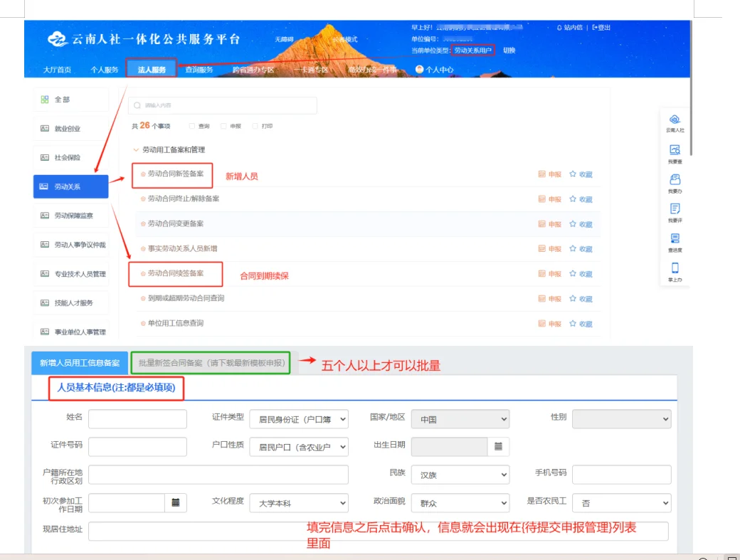Open 性别 dropdown

(622, 419)
